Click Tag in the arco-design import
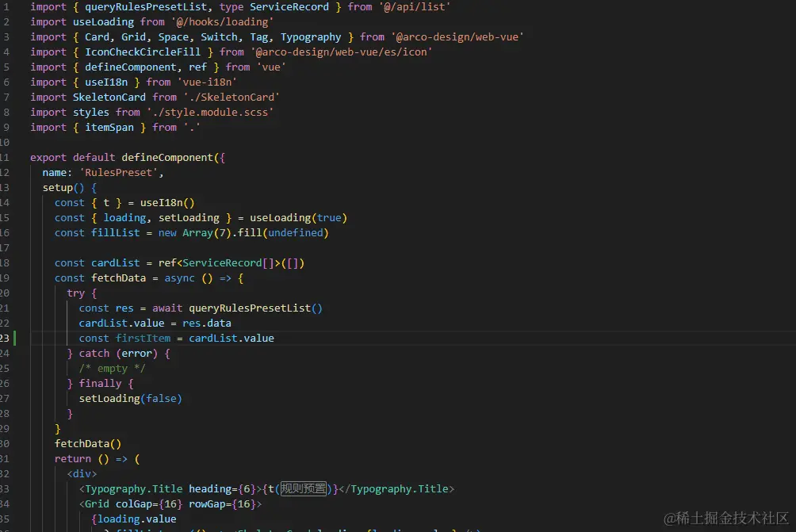This screenshot has height=532, width=796. click(x=259, y=37)
